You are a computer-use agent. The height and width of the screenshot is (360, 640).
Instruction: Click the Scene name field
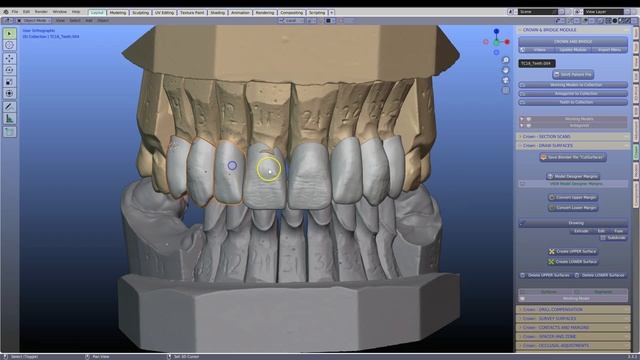538,12
